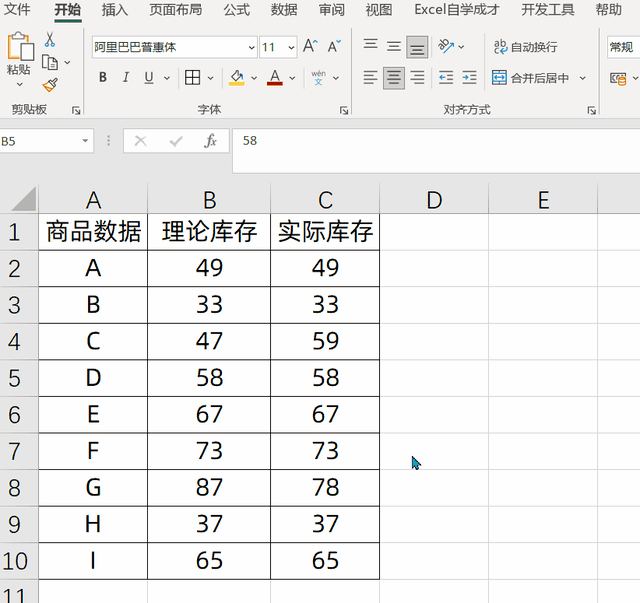
Task: Apply the red font color
Action: (x=275, y=77)
